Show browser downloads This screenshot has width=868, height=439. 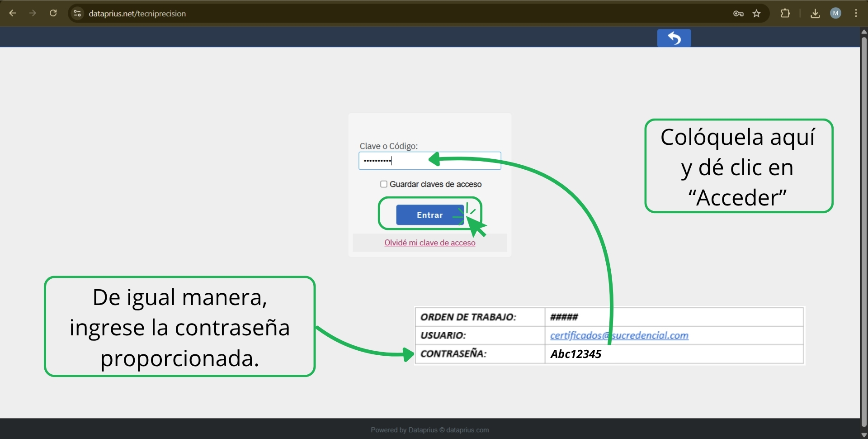(815, 14)
